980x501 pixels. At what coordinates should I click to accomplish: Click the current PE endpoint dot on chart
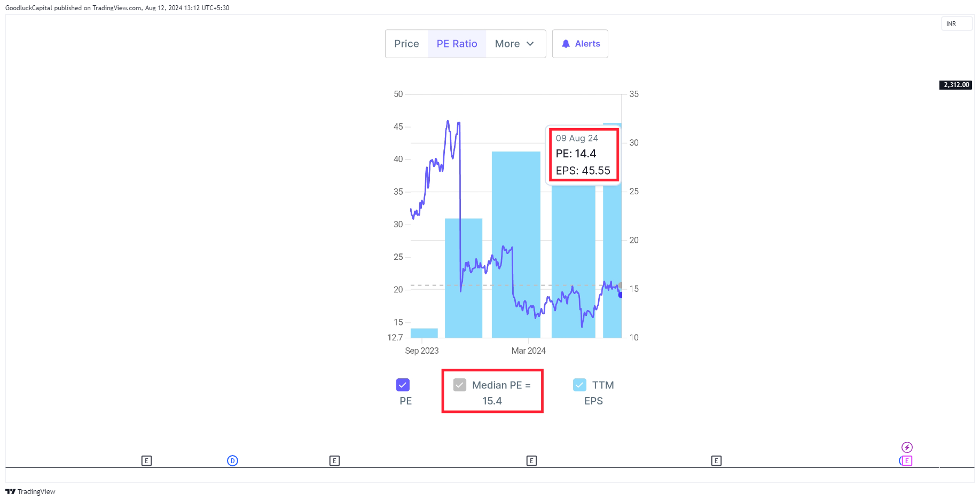click(621, 295)
